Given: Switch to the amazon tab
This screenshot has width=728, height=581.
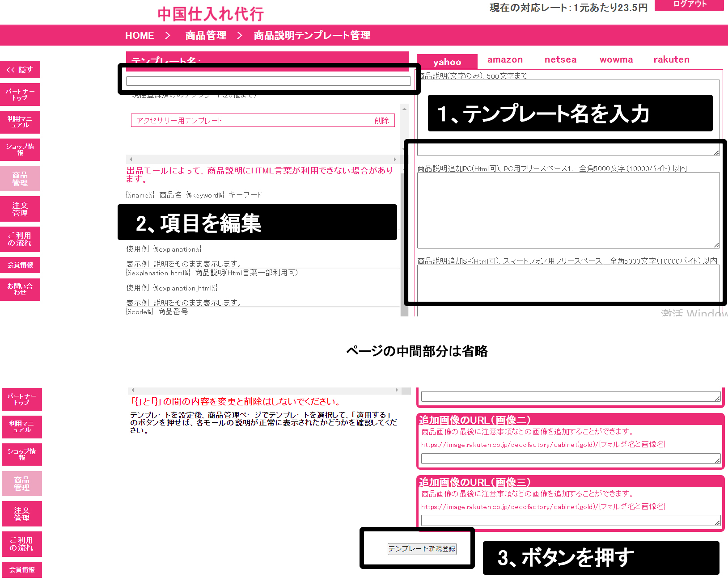Looking at the screenshot, I should point(505,60).
